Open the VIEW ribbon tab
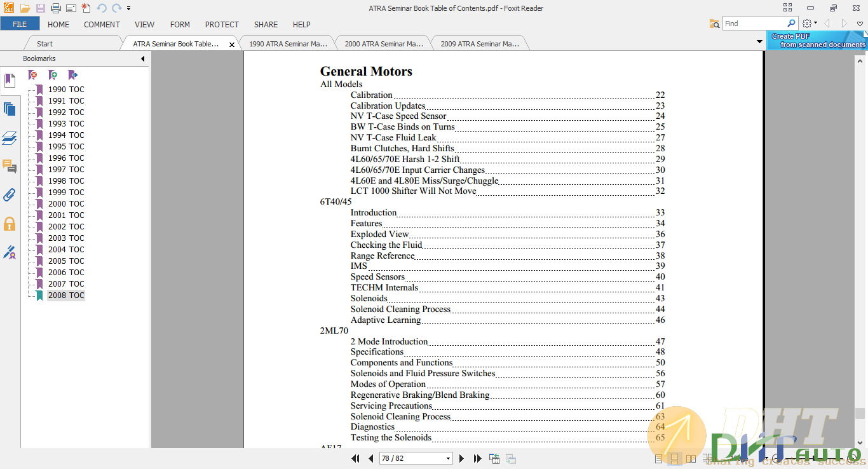The image size is (868, 469). point(144,24)
